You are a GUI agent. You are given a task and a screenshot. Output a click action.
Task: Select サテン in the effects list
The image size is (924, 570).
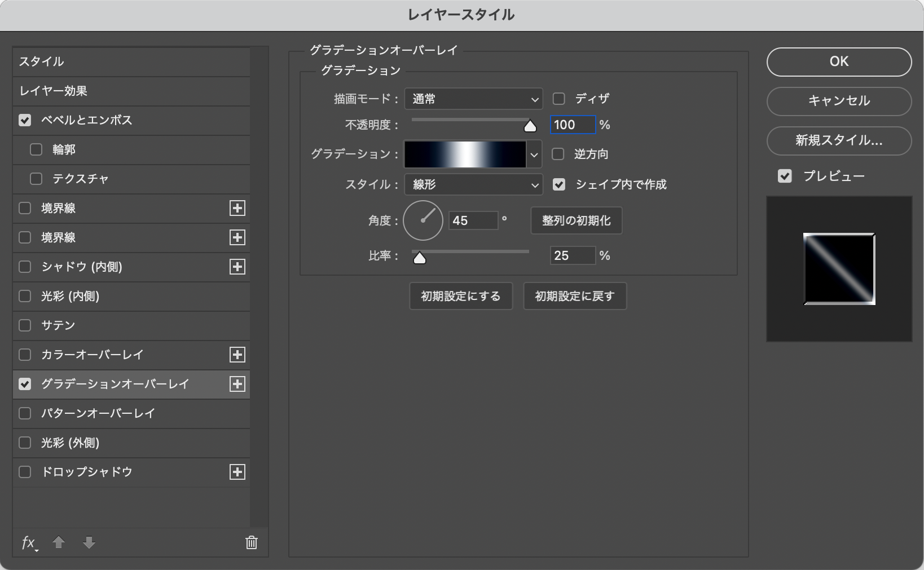click(x=58, y=325)
